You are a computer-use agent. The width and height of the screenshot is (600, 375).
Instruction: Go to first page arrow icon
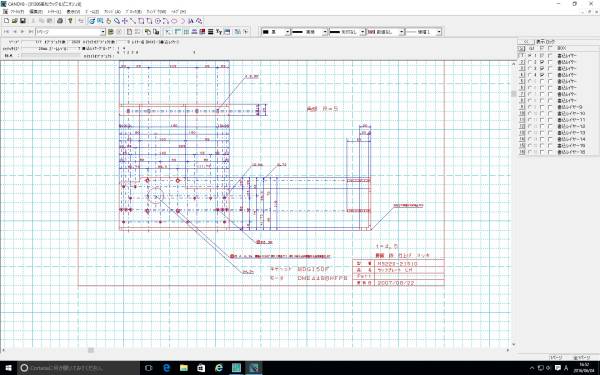pyautogui.click(x=7, y=32)
